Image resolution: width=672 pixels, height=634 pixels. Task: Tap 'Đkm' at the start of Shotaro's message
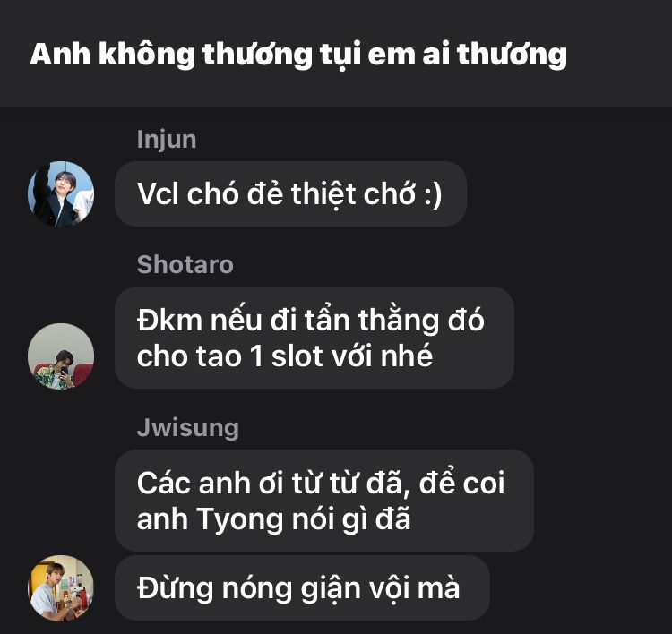click(169, 321)
